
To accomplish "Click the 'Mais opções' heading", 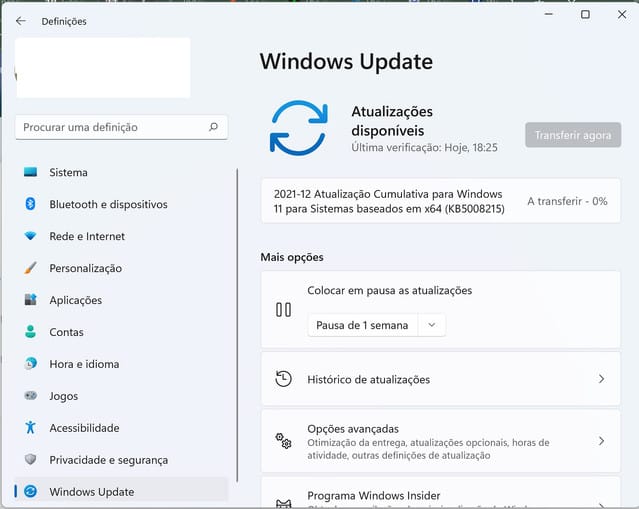I will coord(292,257).
